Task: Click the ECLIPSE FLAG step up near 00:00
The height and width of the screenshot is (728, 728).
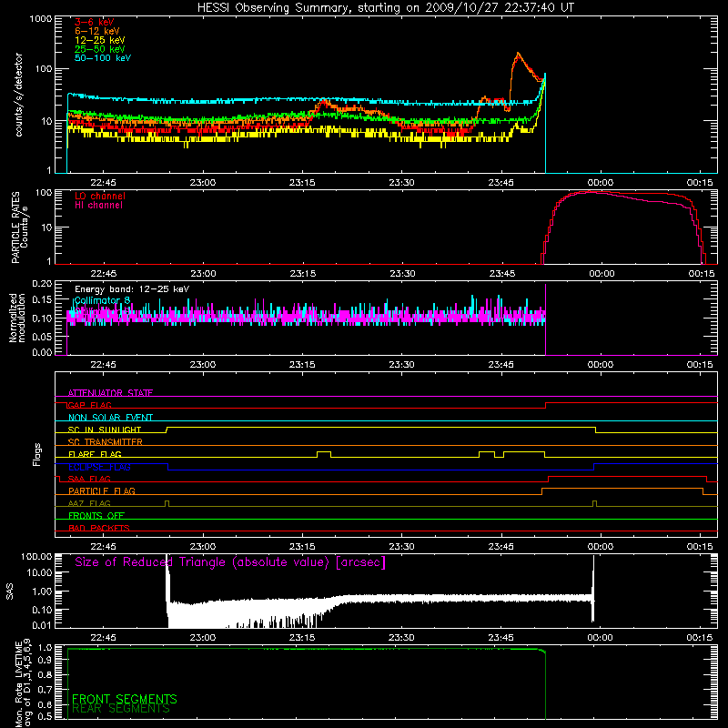Action: click(594, 467)
